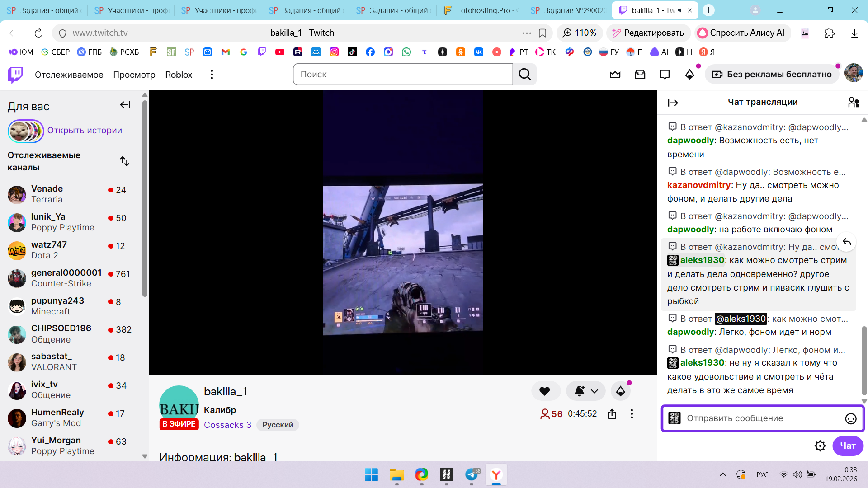The height and width of the screenshot is (488, 868).
Task: Open the Просмотр navigation item
Action: click(134, 75)
